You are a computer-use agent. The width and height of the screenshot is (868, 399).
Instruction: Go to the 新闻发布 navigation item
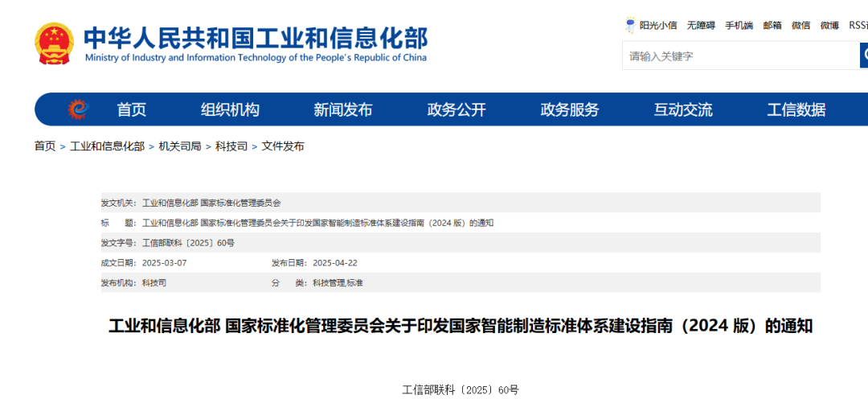click(x=343, y=110)
